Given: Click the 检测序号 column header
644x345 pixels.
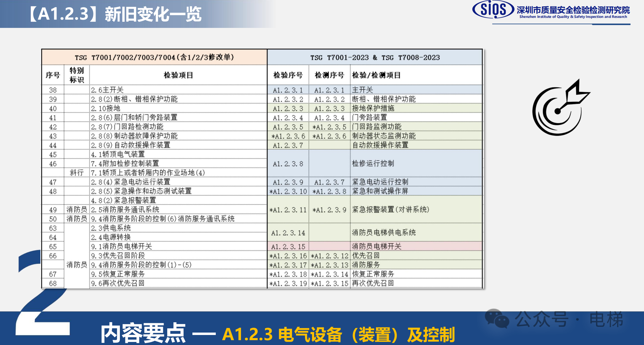Looking at the screenshot, I should [329, 75].
